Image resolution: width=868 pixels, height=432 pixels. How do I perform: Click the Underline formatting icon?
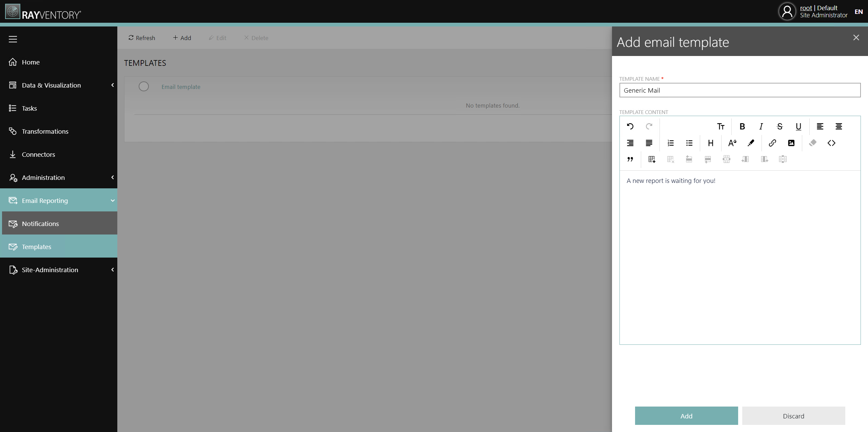pos(799,126)
